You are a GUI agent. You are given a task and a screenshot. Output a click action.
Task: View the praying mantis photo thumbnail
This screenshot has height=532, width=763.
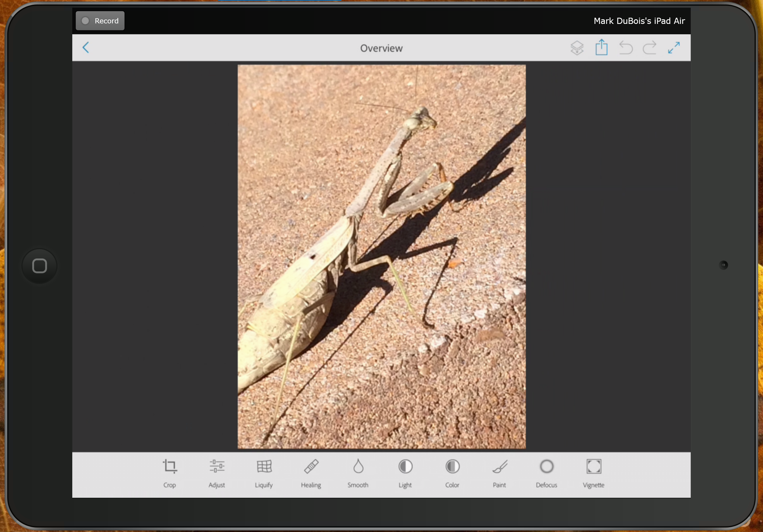click(x=382, y=257)
